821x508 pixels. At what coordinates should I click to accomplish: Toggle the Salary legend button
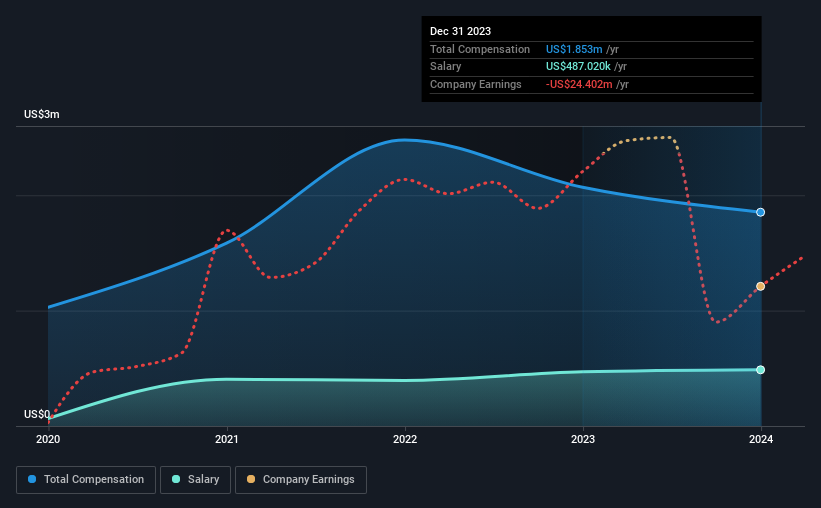(x=195, y=480)
